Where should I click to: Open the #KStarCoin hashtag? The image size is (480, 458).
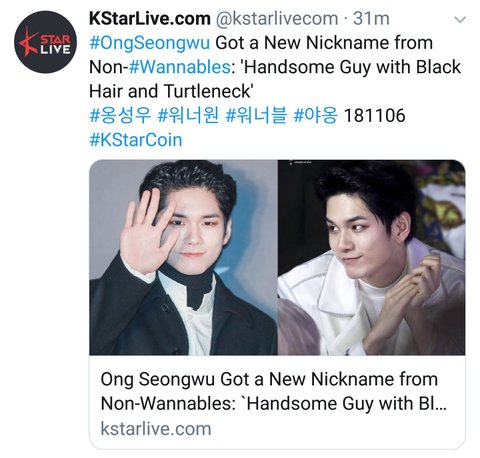click(136, 140)
